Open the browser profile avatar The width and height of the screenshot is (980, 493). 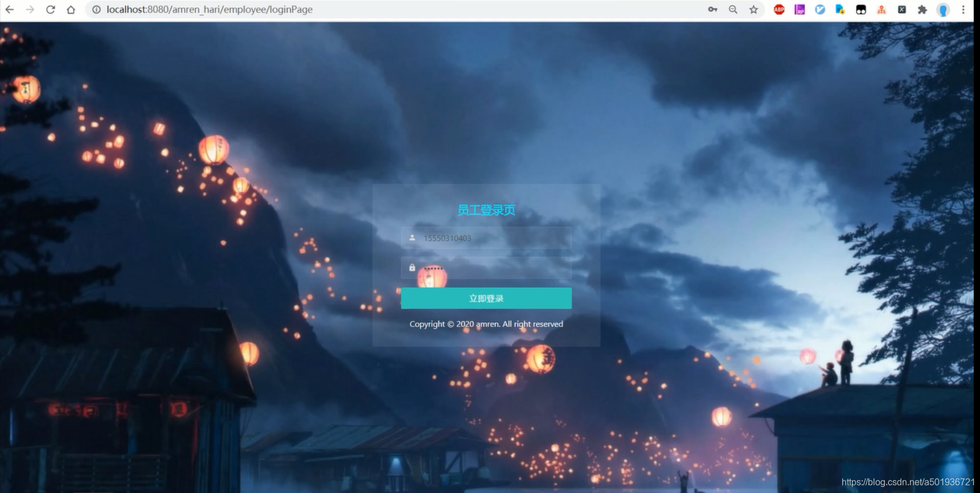point(943,10)
